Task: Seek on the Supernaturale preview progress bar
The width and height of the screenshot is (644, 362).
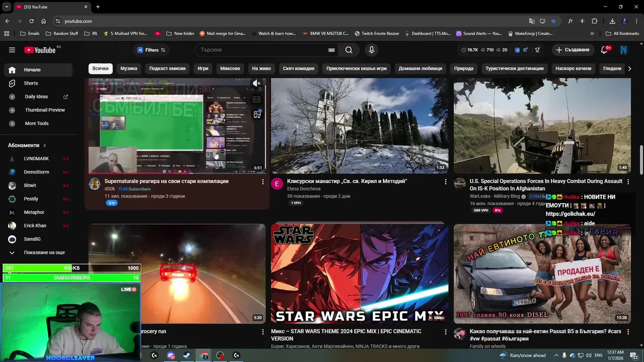Action: [177, 172]
